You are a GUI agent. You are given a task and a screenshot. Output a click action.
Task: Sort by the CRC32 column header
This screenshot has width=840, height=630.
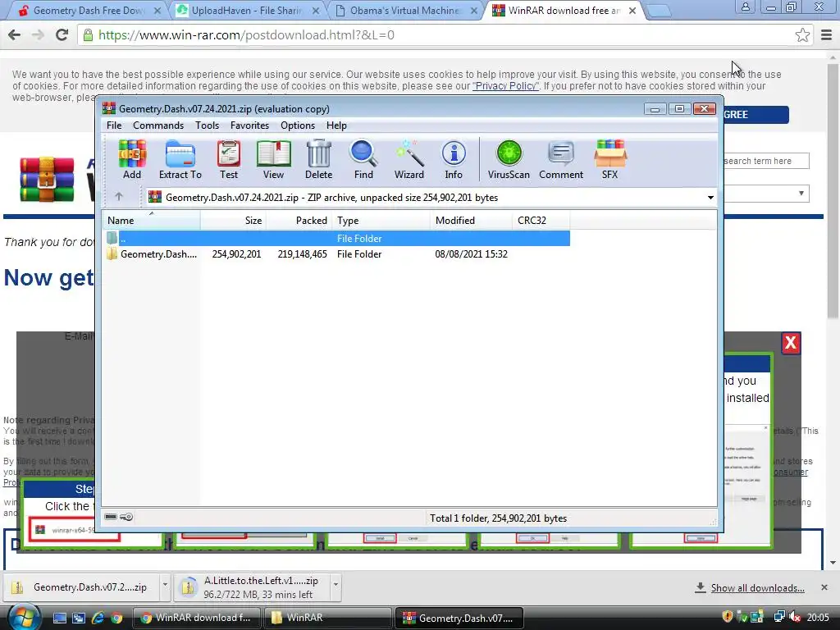click(x=541, y=220)
